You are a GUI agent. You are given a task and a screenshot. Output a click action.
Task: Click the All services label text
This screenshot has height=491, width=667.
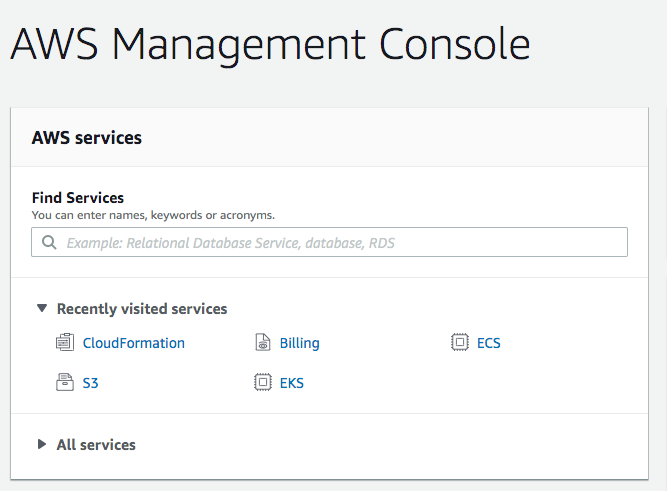click(x=96, y=445)
